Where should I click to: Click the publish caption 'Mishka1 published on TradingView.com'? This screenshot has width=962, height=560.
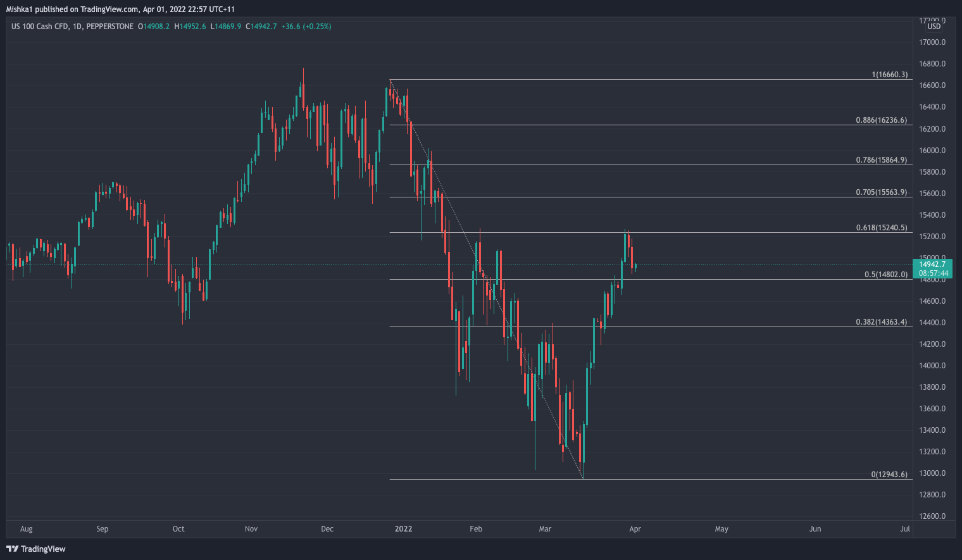point(72,9)
